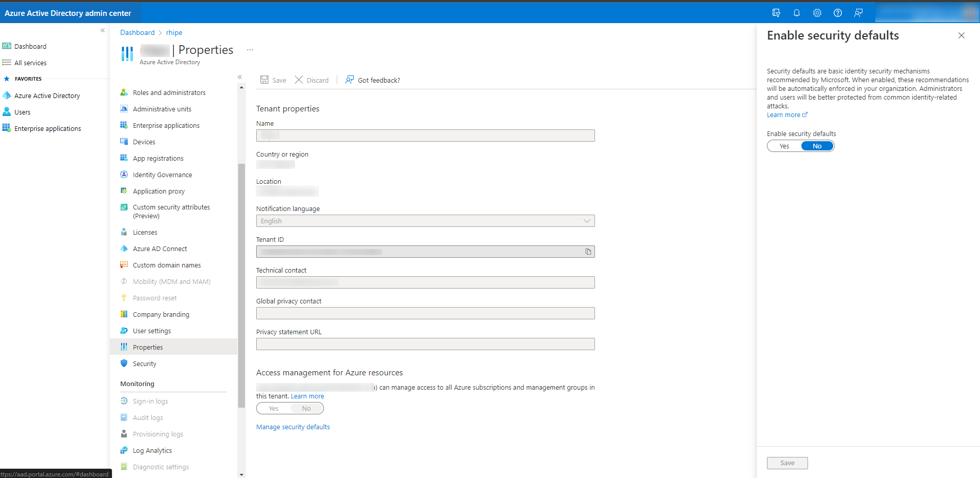This screenshot has width=980, height=478.
Task: Copy the Tenant ID using copy icon
Action: point(588,251)
